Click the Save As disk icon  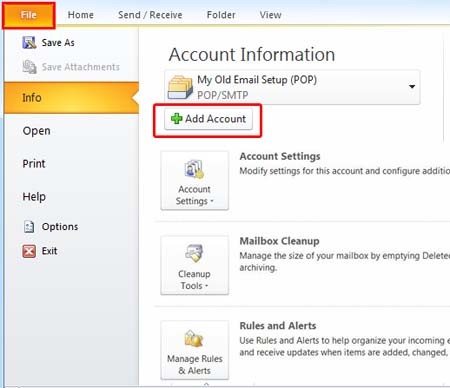point(29,43)
